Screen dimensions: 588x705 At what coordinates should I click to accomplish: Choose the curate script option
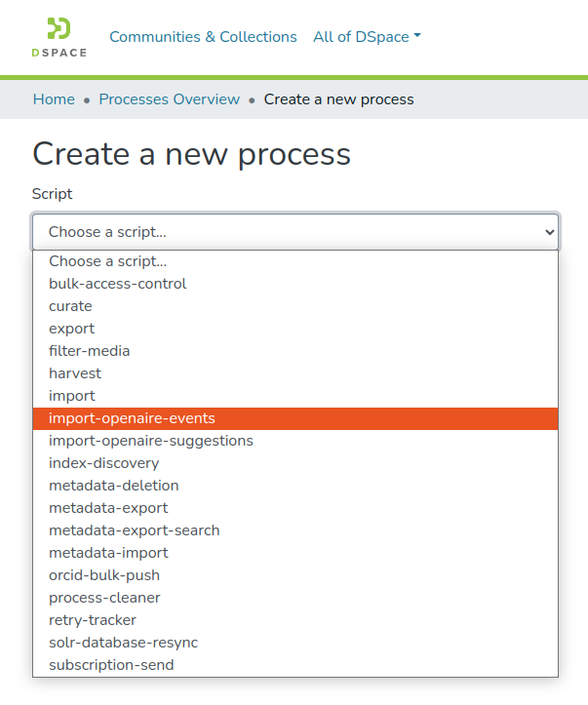(x=70, y=306)
